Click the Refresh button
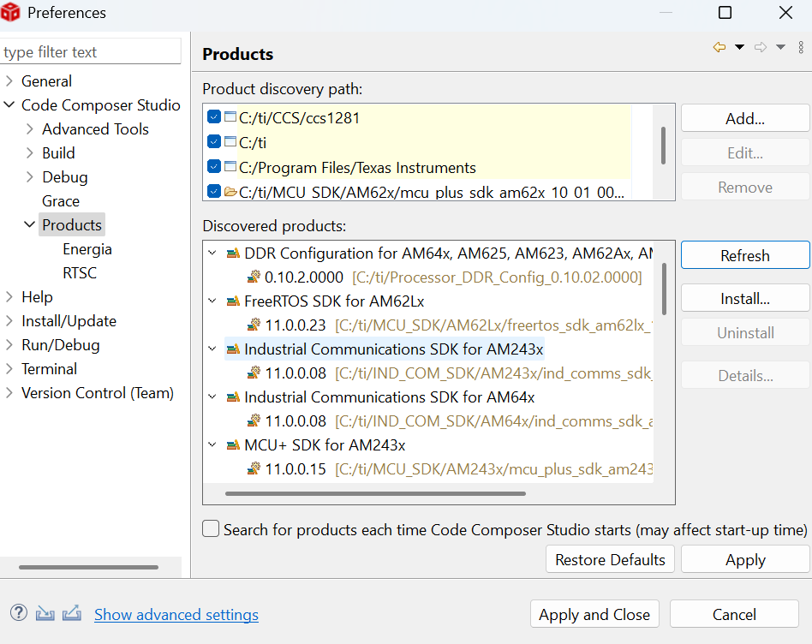812x644 pixels. [744, 255]
